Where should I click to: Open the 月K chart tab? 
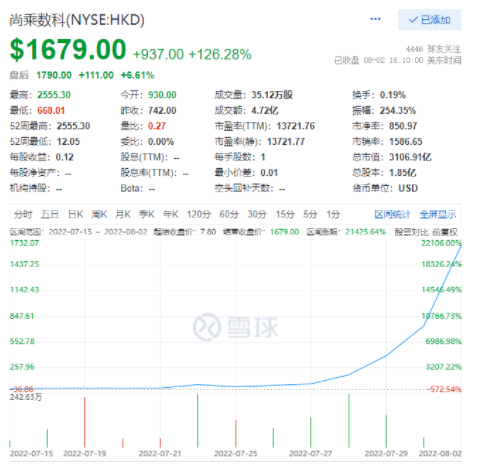(123, 214)
